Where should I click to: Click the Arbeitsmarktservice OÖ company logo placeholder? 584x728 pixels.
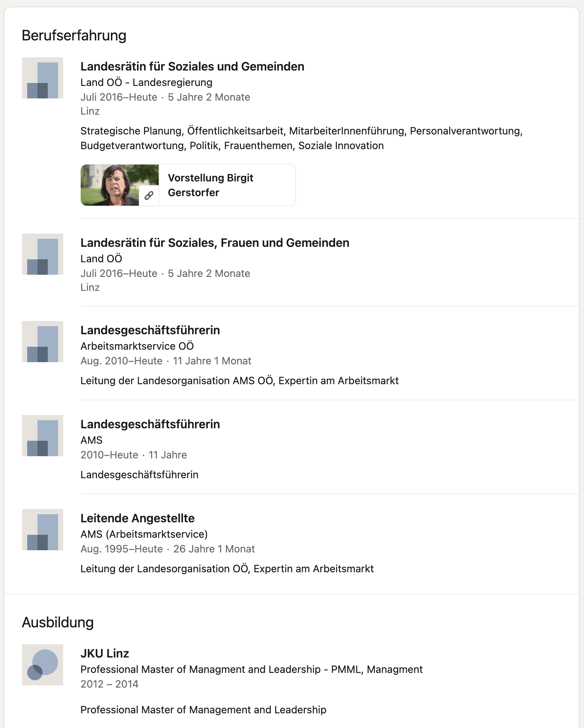coord(43,342)
